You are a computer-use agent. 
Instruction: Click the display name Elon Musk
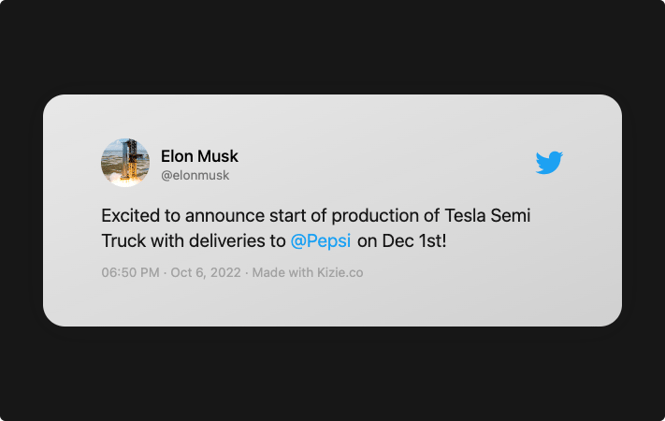199,156
